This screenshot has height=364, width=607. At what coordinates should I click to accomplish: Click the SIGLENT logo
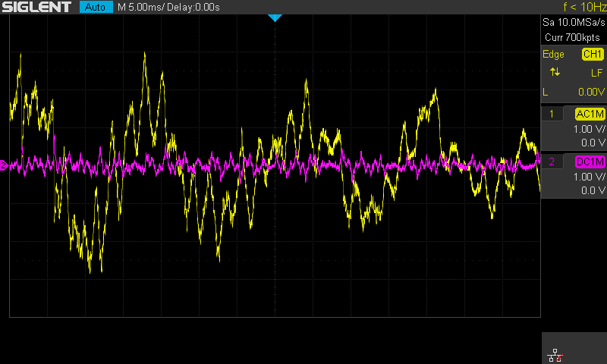[36, 7]
